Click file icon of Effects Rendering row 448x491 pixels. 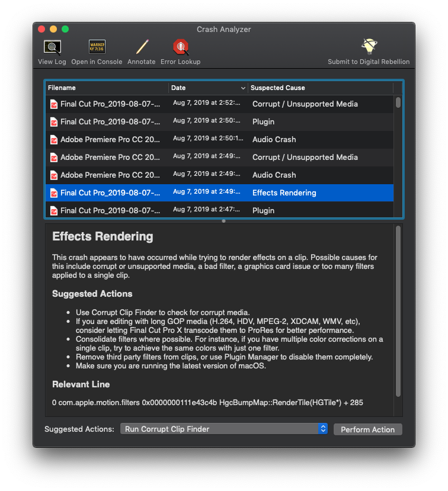(x=54, y=193)
